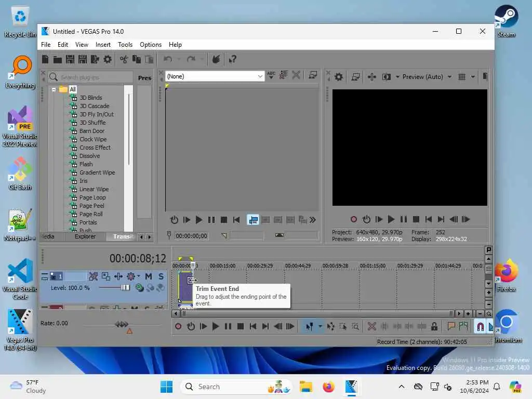Toggle Loop Playback in the video preview transport
The image size is (532, 399).
coord(366,219)
